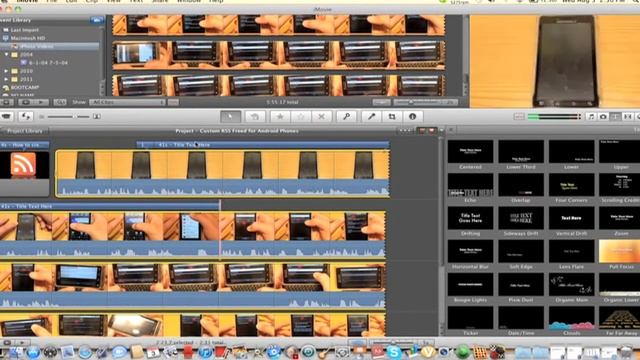This screenshot has height=360, width=640.
Task: Open the Text menu
Action: 136,1
